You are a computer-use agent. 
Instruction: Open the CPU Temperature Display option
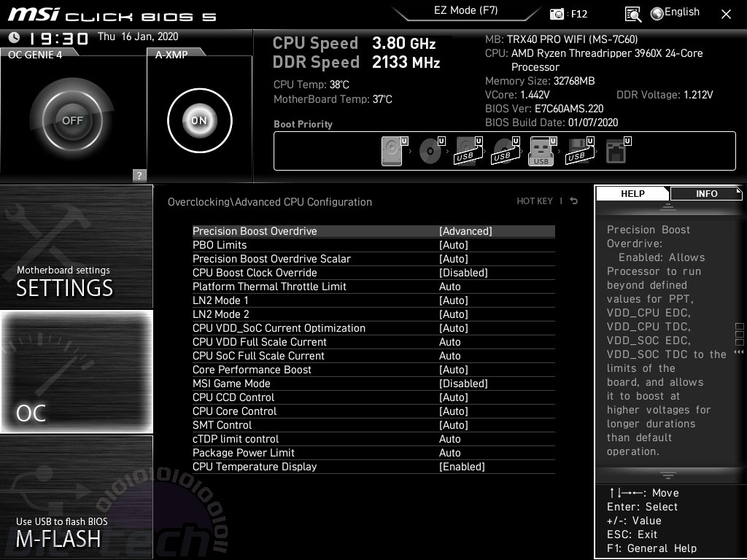click(373, 467)
